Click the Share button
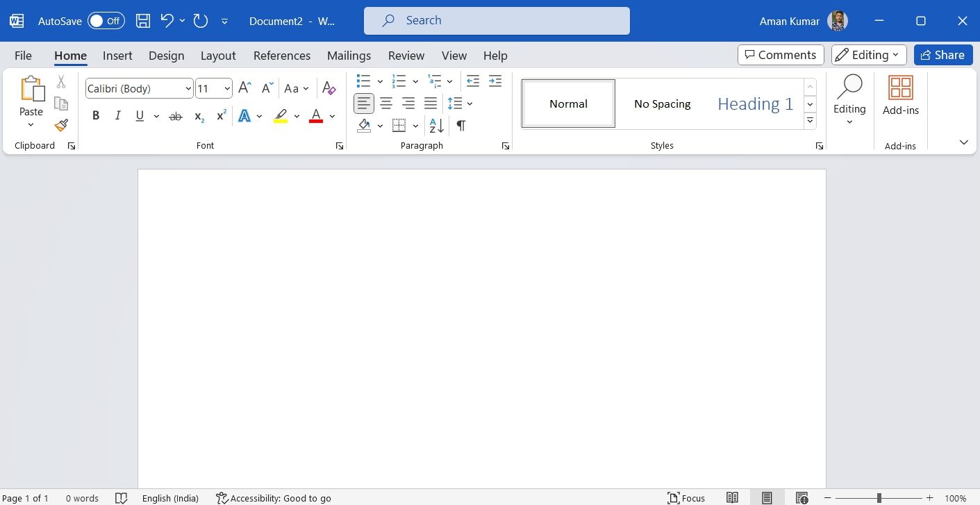Screen dimensions: 980x505 942,54
